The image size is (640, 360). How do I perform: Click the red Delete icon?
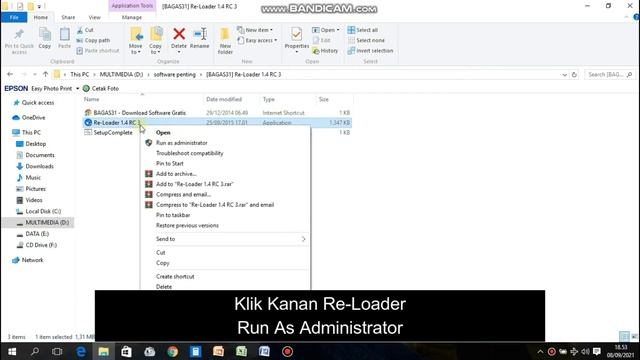pos(179,34)
